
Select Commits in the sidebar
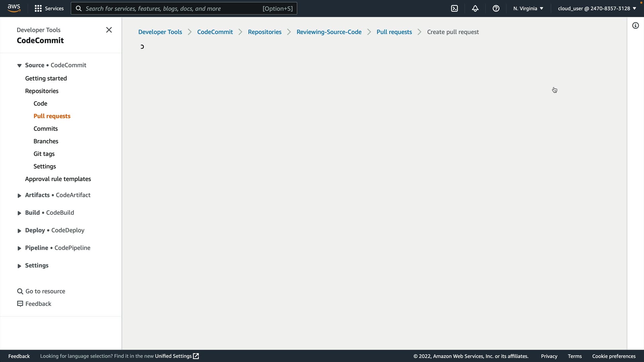click(46, 129)
